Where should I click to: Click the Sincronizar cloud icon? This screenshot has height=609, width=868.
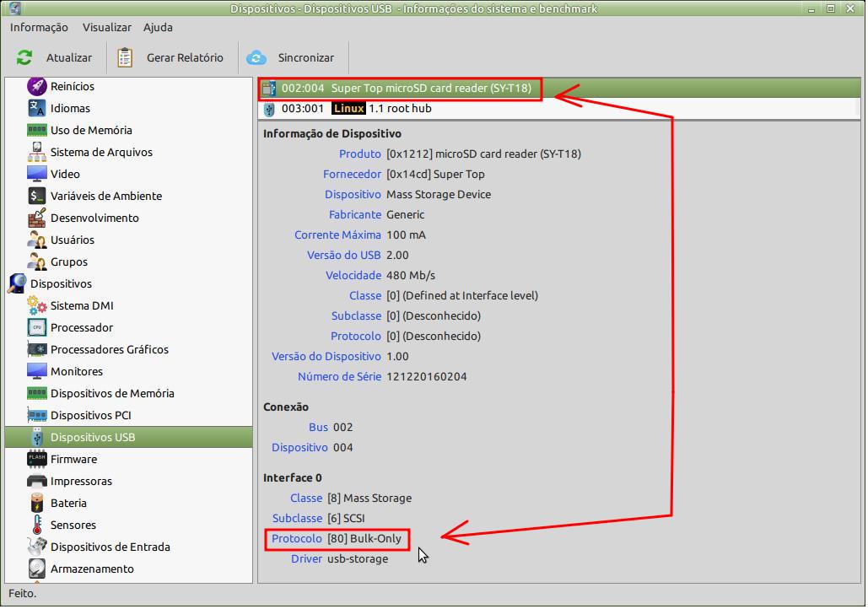coord(256,57)
